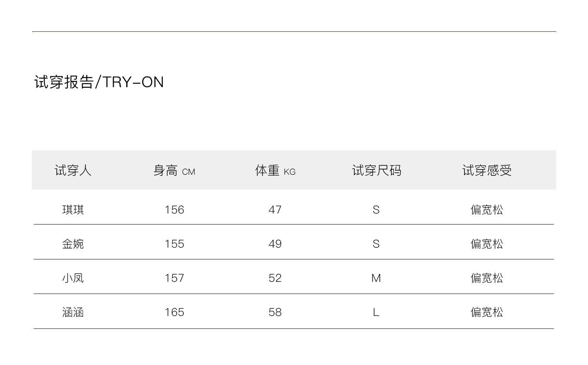Image resolution: width=588 pixels, height=365 pixels.
Task: Click the 身高 CM column header
Action: 174,171
